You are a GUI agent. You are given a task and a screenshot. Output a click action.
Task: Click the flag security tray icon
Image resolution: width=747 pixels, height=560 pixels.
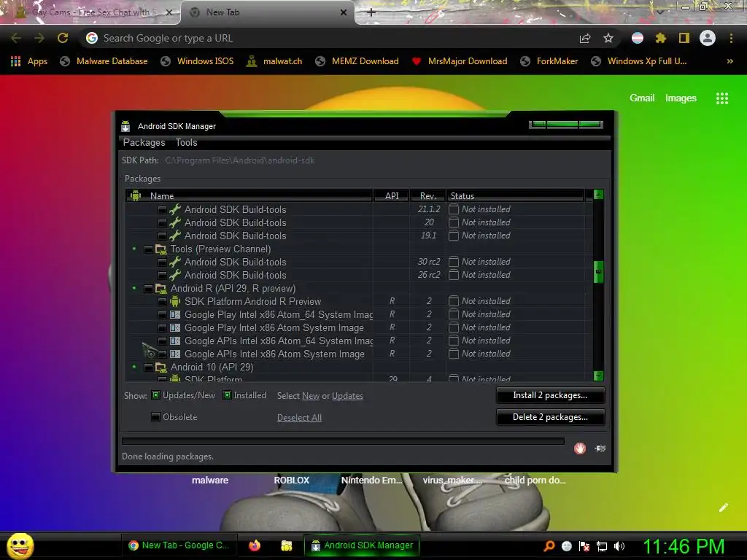tap(584, 546)
